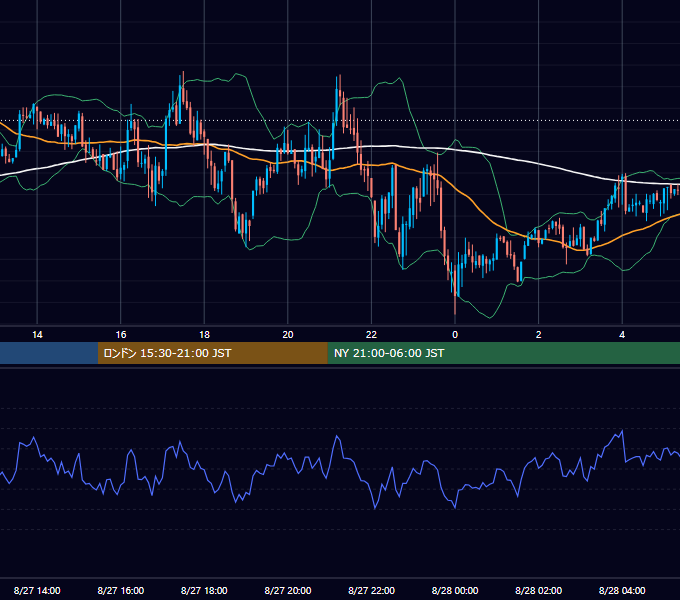Click the 8/27 16:00 label on oscillator axis
Screen dimensions: 680x600
pos(121,590)
